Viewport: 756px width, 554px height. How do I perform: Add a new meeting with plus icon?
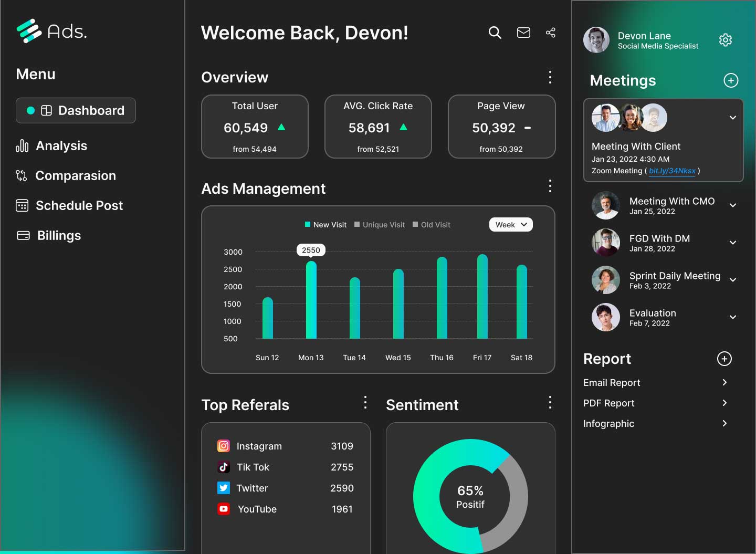click(731, 80)
